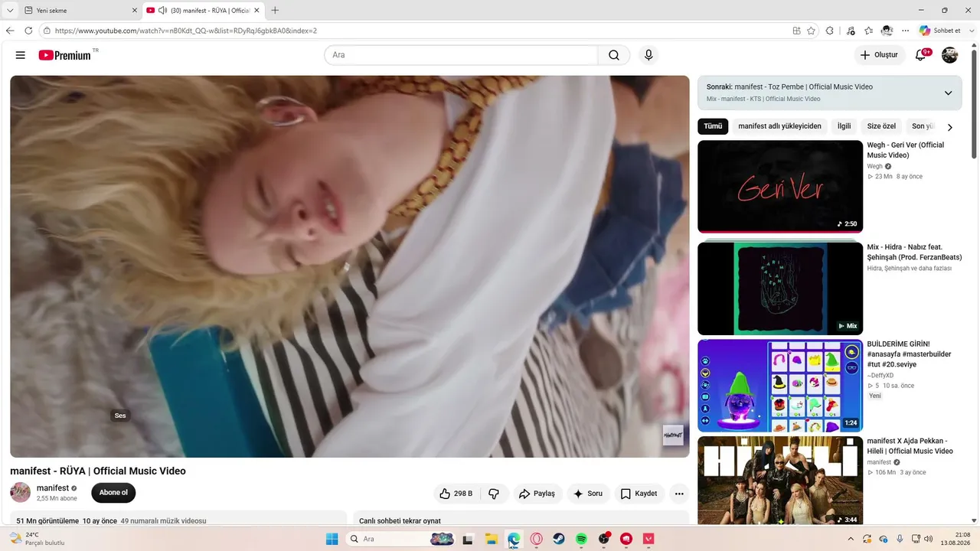
Task: Open Canlı sohbeti tekrar oynat section
Action: 400,521
